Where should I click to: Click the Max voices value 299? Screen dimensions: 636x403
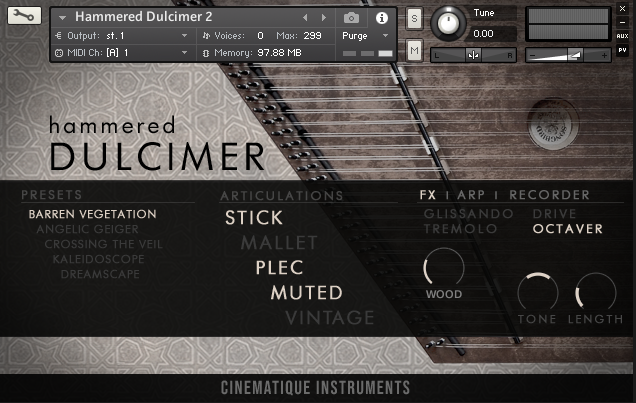(x=312, y=36)
